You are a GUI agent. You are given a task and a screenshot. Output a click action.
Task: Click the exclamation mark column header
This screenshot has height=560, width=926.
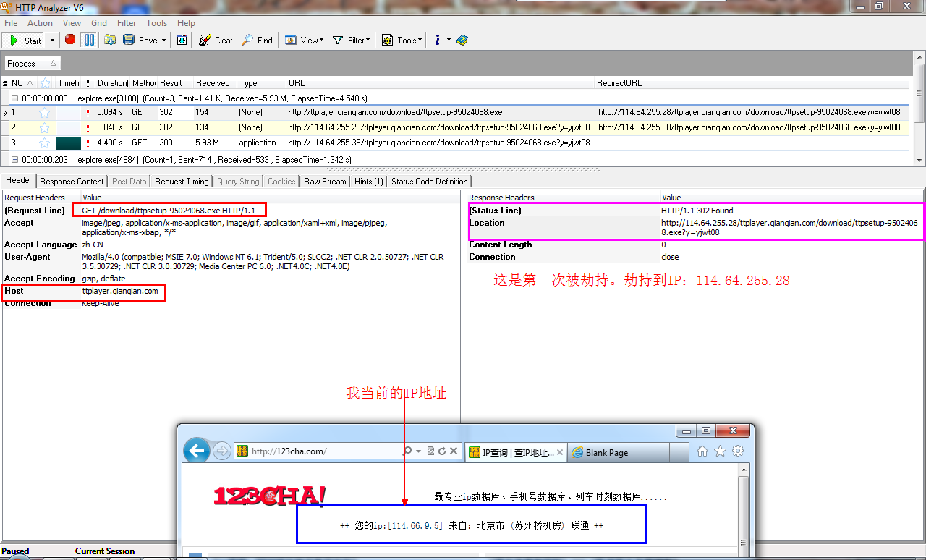(88, 83)
